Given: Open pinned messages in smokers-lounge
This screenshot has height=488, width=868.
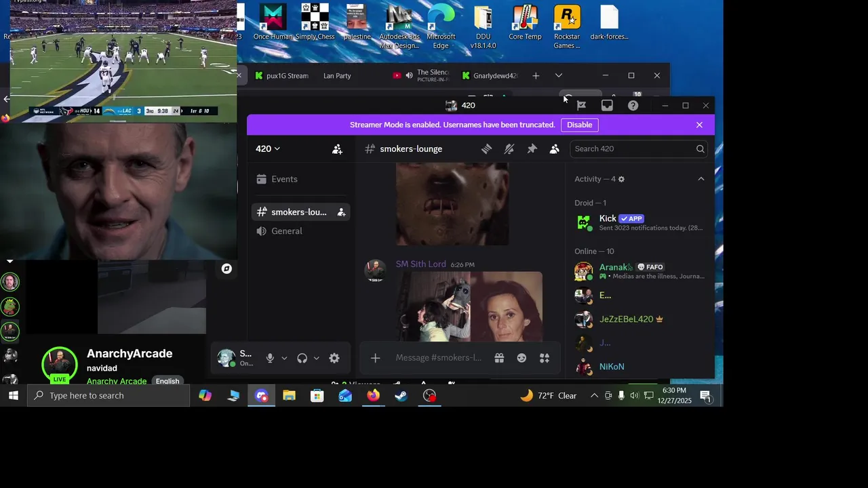Looking at the screenshot, I should point(532,149).
